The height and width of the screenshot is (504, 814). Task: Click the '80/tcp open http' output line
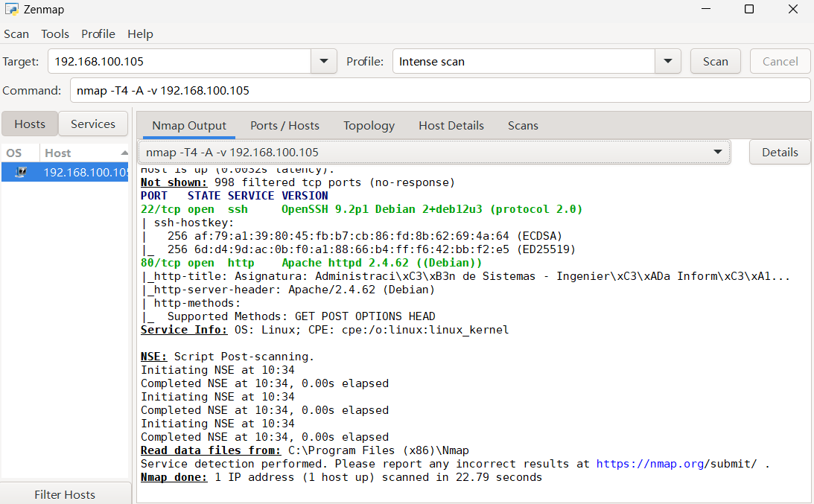(311, 263)
